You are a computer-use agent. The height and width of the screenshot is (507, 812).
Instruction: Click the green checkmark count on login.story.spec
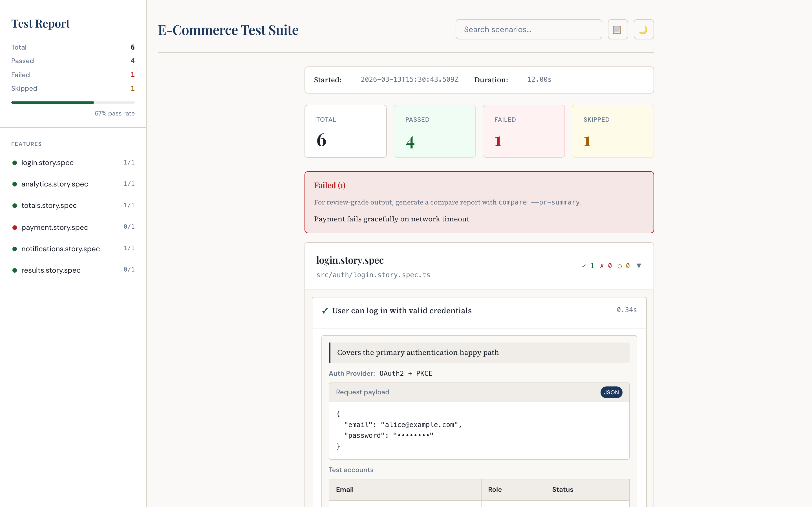(588, 265)
